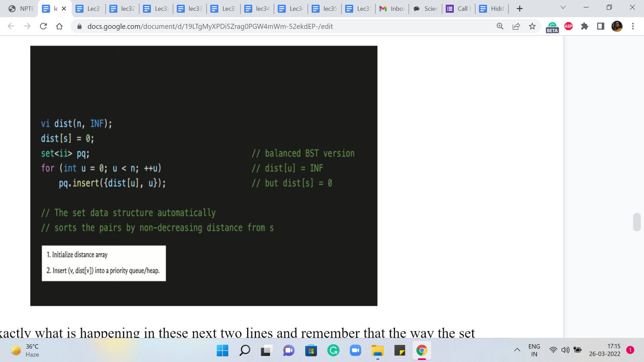The height and width of the screenshot is (362, 644).
Task: Switch to the lec35 tab
Action: (x=325, y=9)
